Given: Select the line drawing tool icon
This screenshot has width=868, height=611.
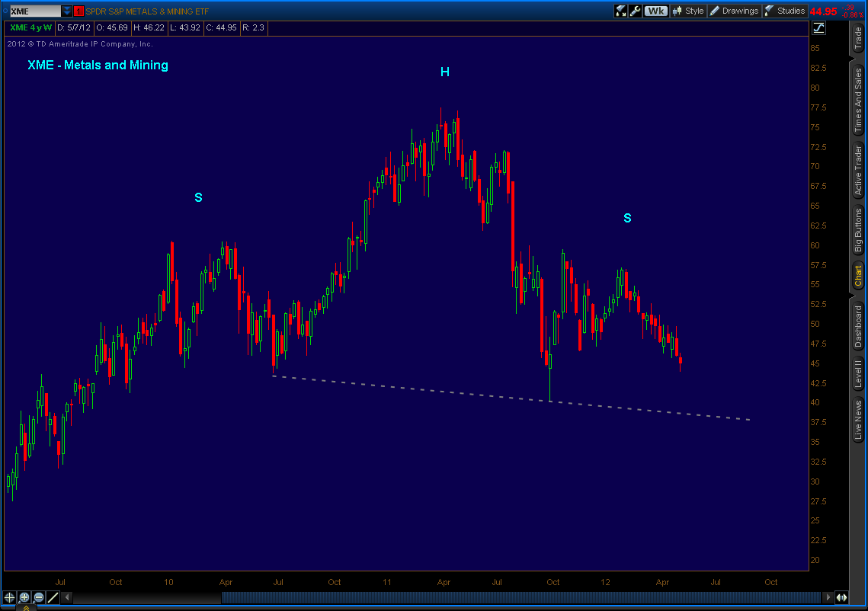Looking at the screenshot, I should click(52, 597).
